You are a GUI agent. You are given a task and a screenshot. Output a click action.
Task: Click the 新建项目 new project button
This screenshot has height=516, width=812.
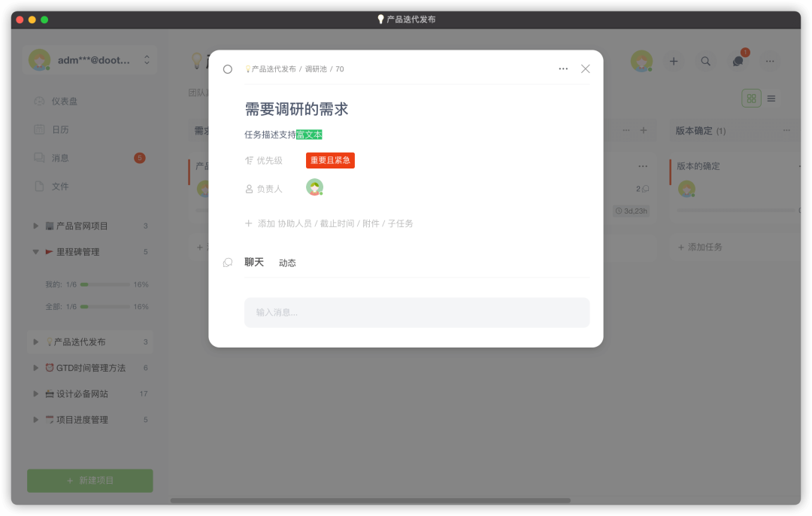[x=89, y=480]
